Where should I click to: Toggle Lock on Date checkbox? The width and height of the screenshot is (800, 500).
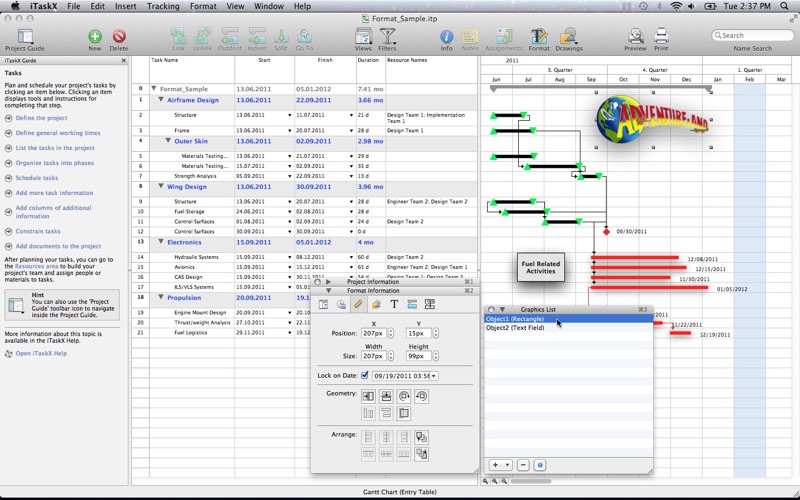[x=365, y=375]
